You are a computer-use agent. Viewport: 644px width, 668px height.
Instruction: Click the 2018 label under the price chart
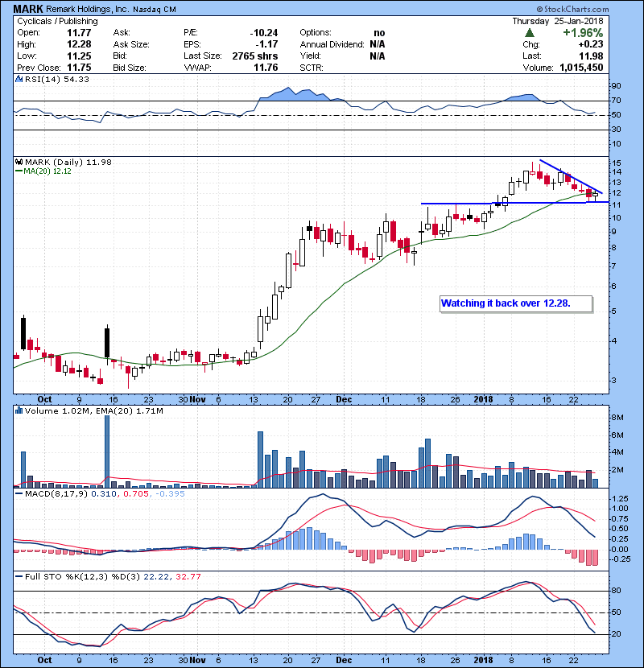click(x=483, y=400)
